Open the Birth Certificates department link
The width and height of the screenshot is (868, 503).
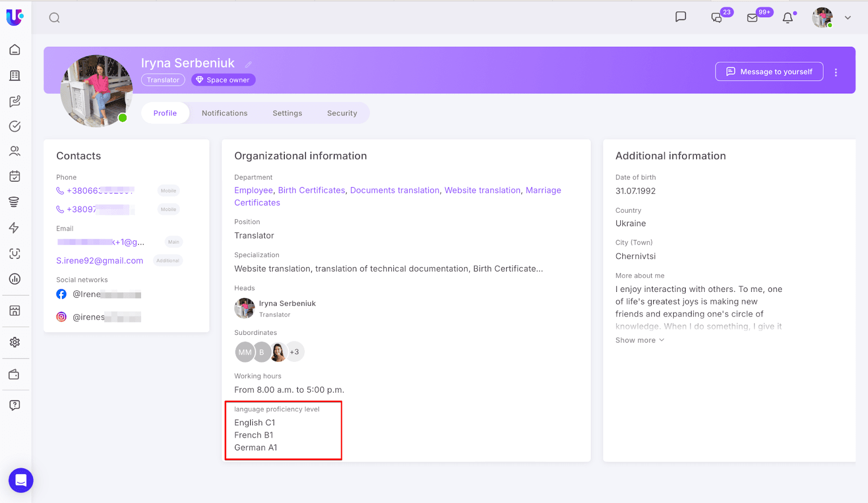[x=311, y=190]
